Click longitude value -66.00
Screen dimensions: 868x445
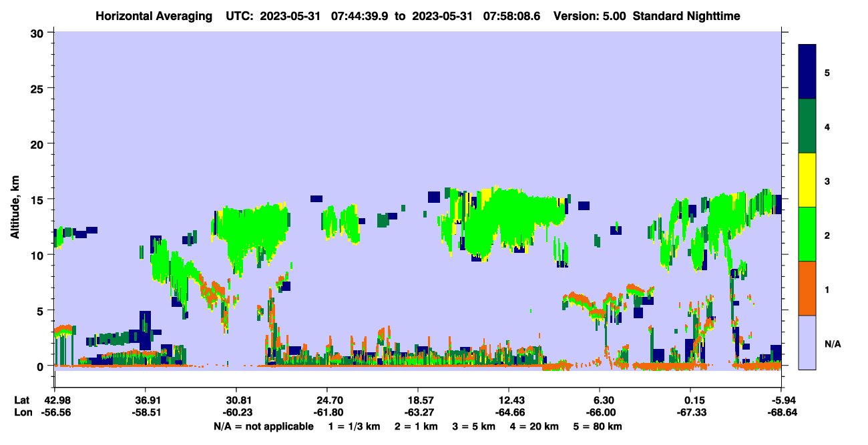600,412
